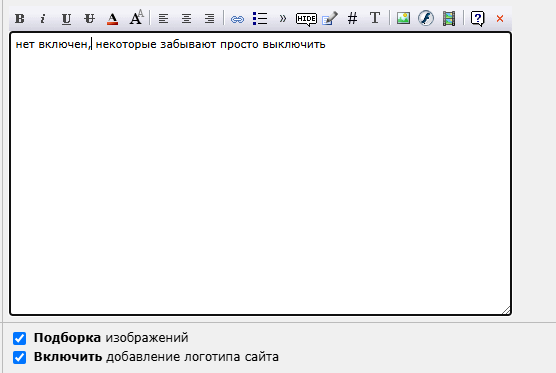
Task: Apply strikethrough formatting
Action: point(89,18)
